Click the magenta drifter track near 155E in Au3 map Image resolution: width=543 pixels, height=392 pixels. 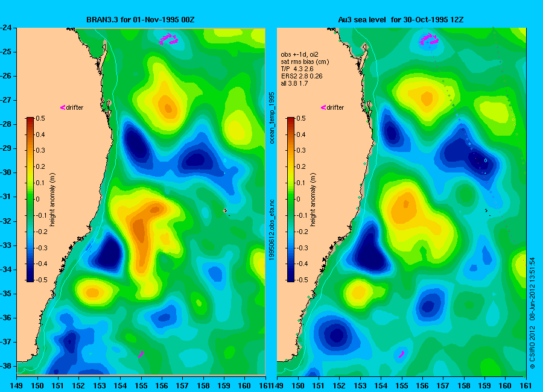pos(401,354)
